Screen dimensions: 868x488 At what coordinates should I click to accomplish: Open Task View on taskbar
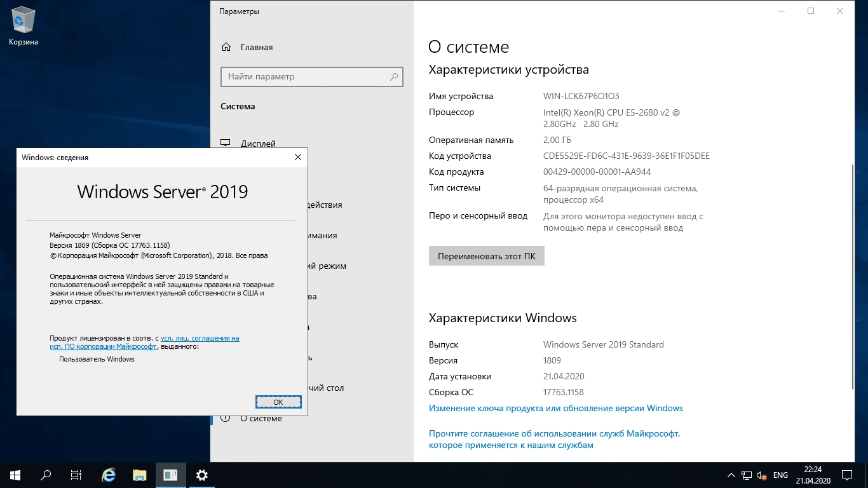(x=76, y=475)
